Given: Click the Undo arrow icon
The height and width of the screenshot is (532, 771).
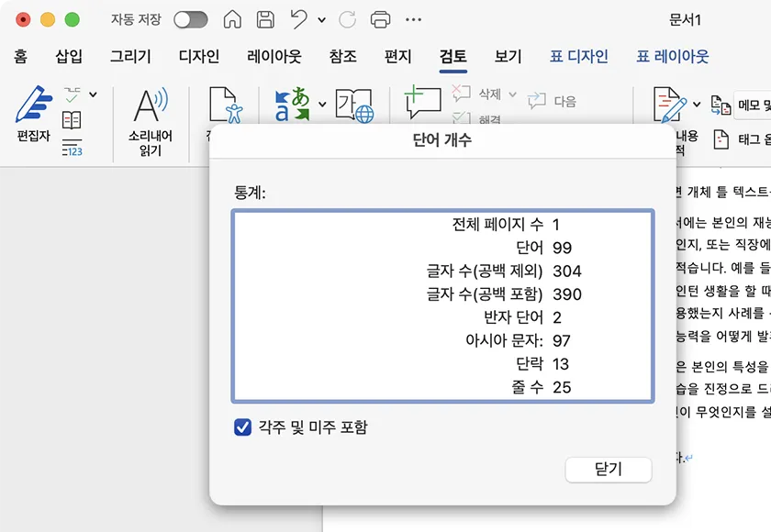Looking at the screenshot, I should tap(298, 19).
